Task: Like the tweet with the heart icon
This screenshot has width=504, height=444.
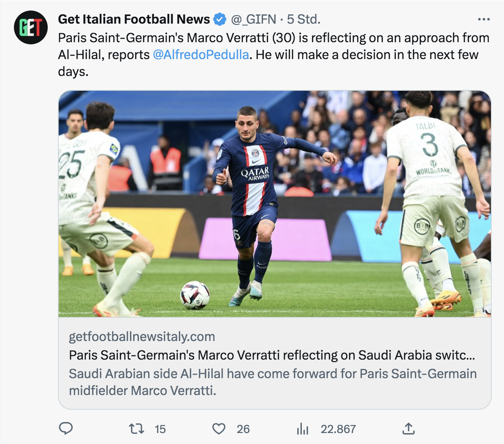Action: [x=219, y=429]
